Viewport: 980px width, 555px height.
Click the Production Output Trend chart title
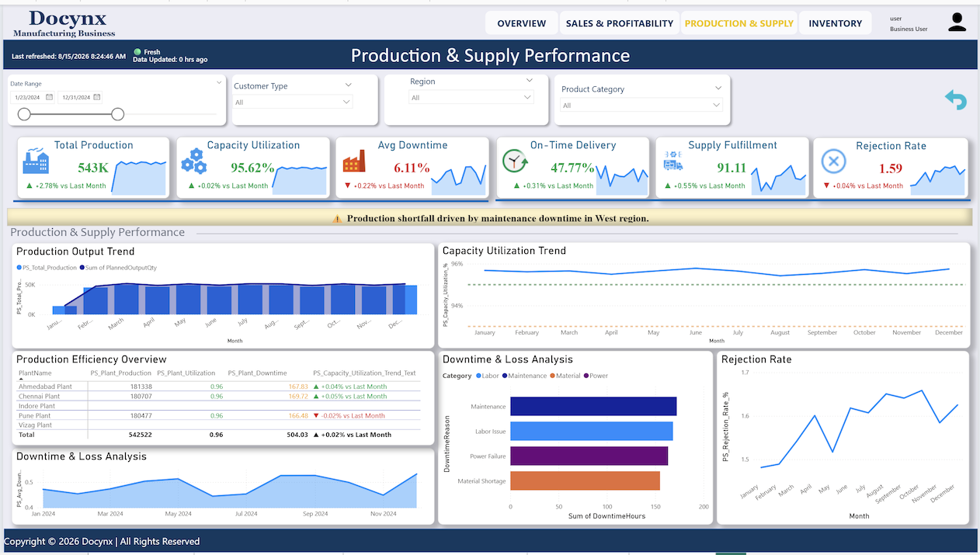click(x=75, y=251)
